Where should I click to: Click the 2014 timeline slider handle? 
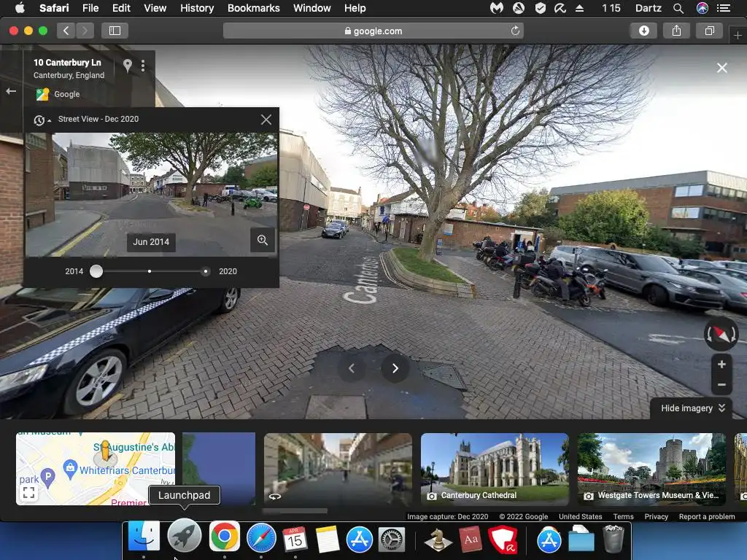96,271
